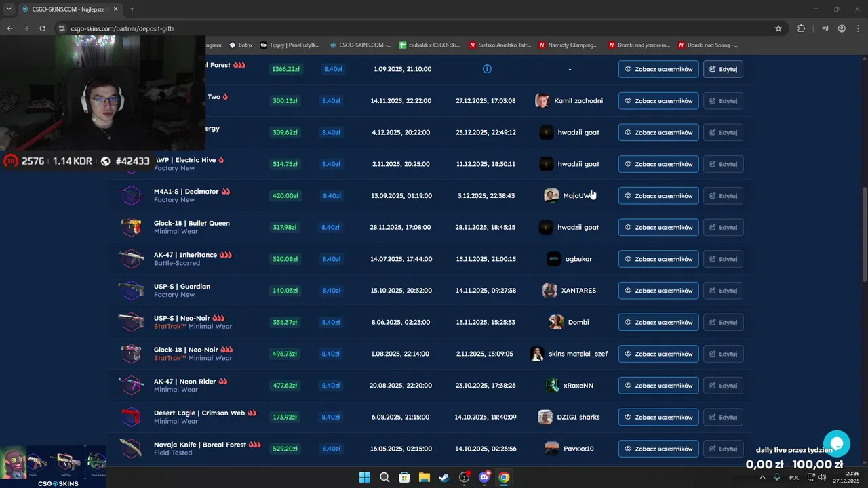Image resolution: width=868 pixels, height=488 pixels.
Task: Click the Desert Eagle Crimson Web skin image
Action: pos(131,417)
